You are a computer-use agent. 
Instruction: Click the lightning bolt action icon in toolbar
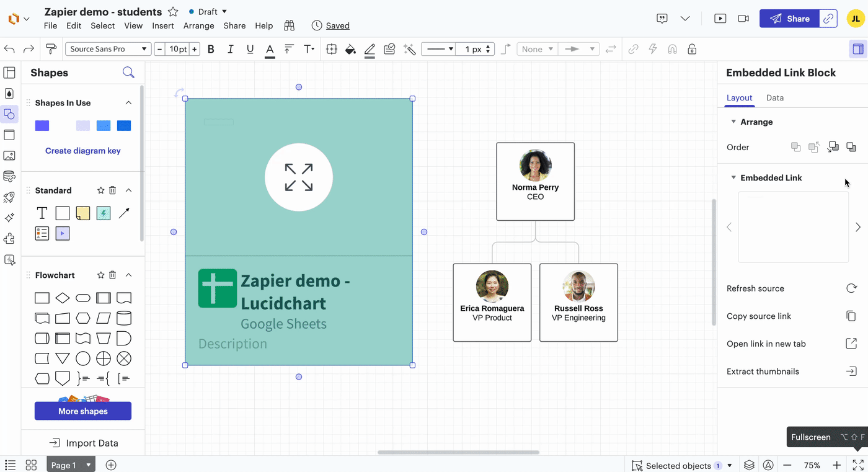[653, 49]
